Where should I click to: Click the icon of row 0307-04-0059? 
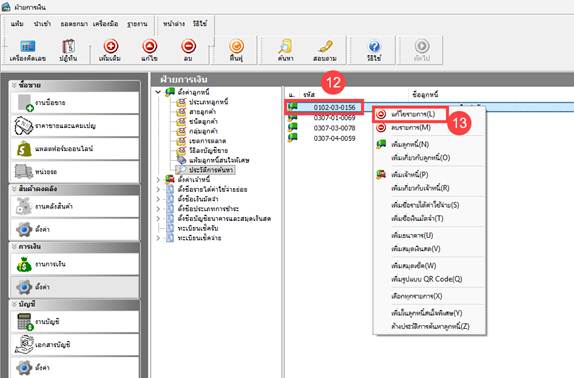point(293,138)
